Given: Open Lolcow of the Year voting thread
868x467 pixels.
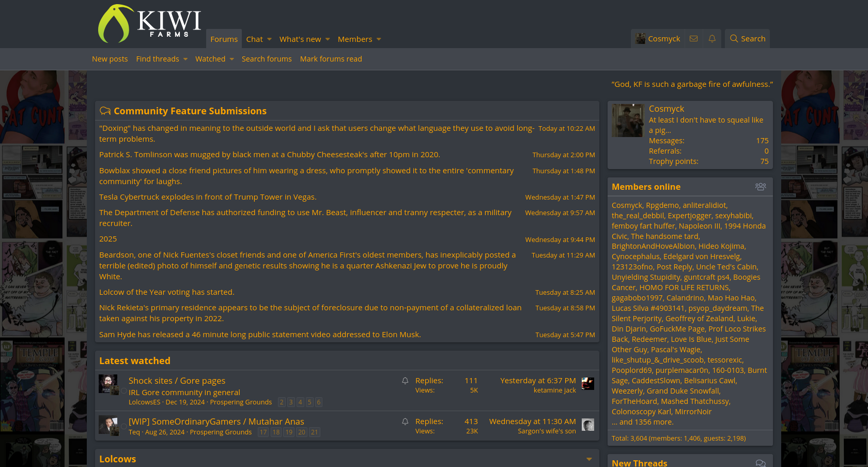Looking at the screenshot, I should [x=167, y=292].
